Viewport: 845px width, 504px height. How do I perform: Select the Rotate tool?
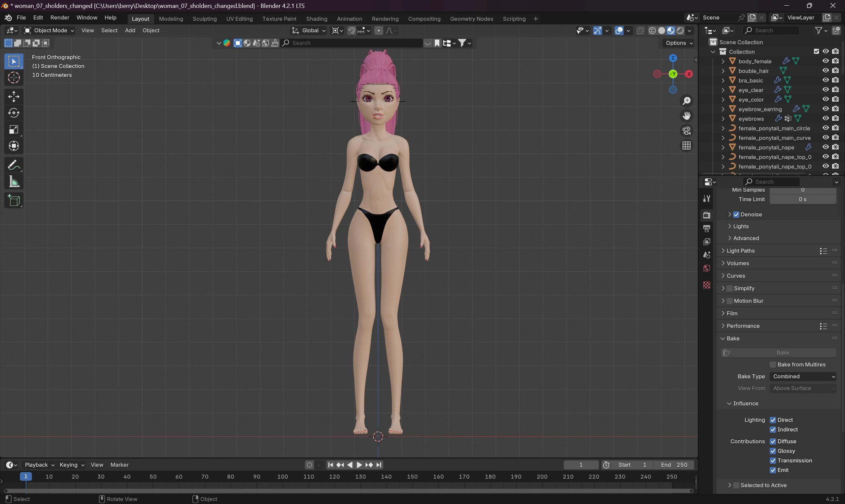(x=14, y=113)
